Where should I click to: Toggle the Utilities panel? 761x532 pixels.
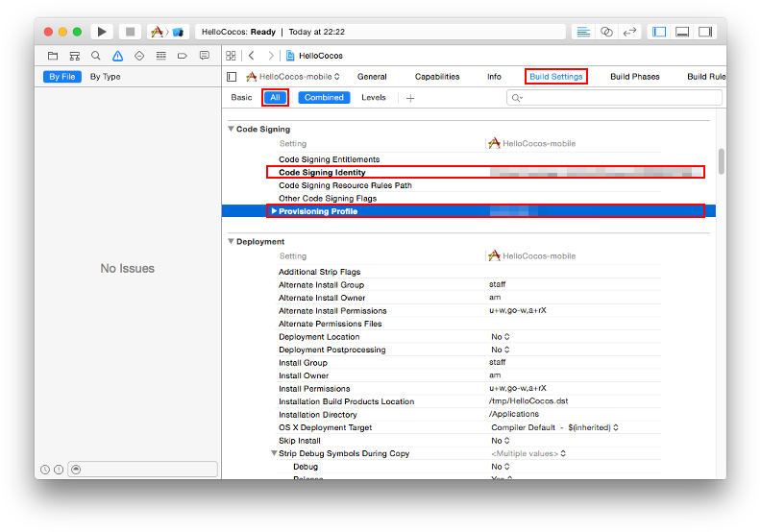705,32
